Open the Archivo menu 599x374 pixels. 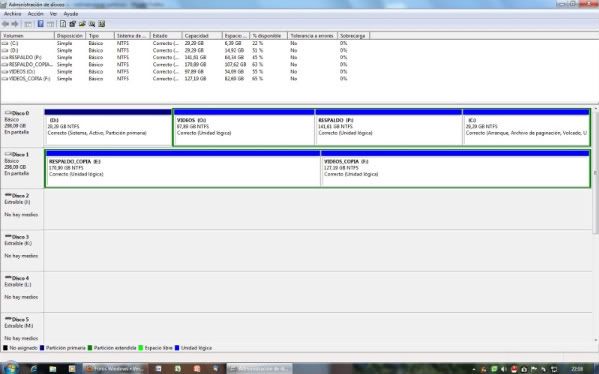point(13,14)
